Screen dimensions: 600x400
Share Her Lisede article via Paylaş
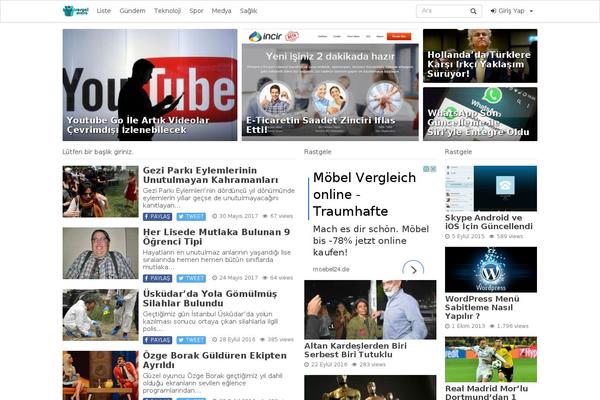pyautogui.click(x=157, y=278)
